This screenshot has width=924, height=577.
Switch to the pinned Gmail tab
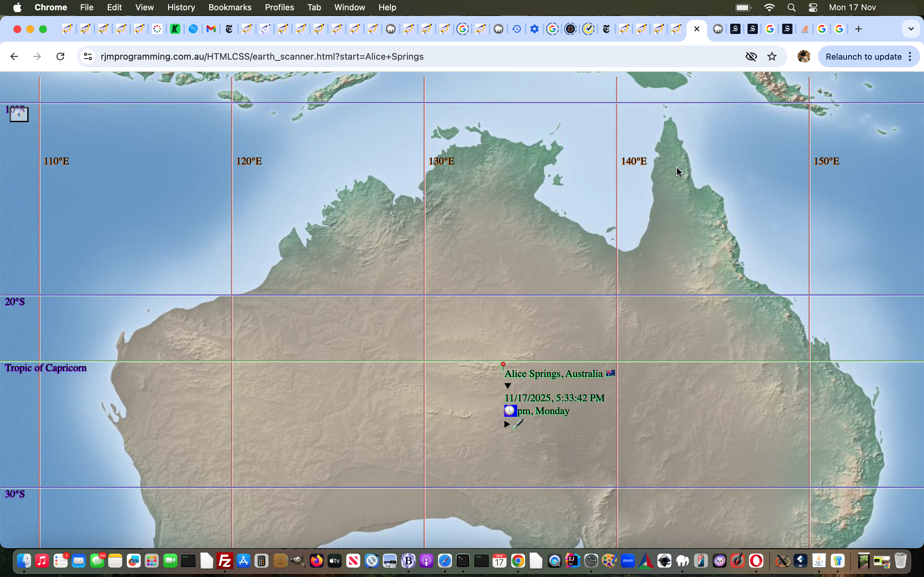point(210,29)
